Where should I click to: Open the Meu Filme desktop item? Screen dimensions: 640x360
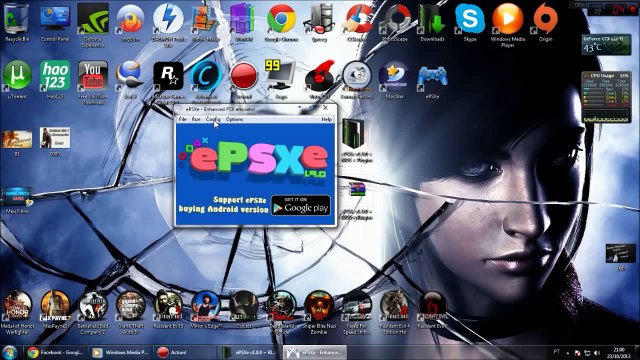17,201
